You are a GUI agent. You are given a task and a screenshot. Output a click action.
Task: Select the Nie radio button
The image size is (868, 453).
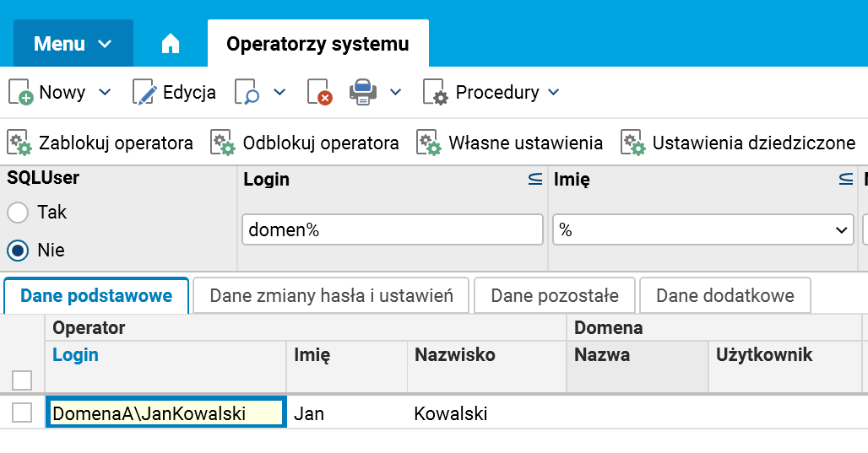pos(18,251)
